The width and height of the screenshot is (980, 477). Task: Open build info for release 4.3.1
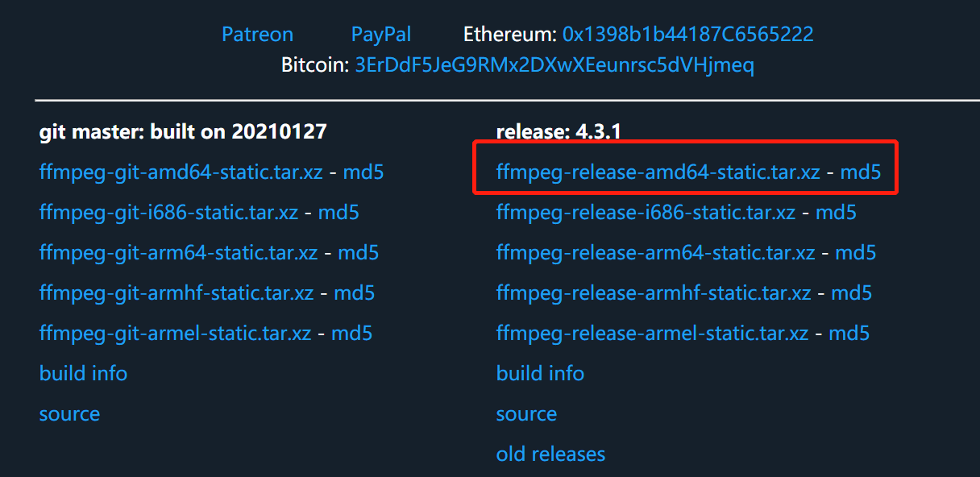pos(540,373)
